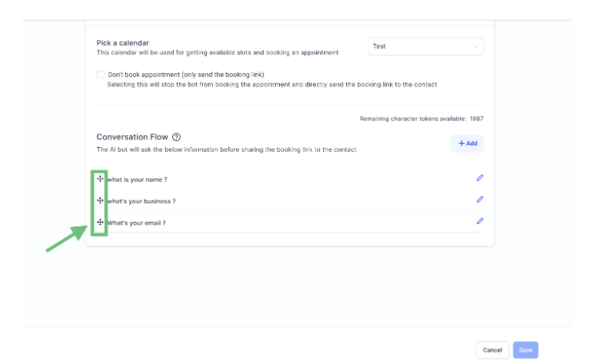Click the Conversation Flow help icon
This screenshot has height=364, width=611.
coord(176,137)
